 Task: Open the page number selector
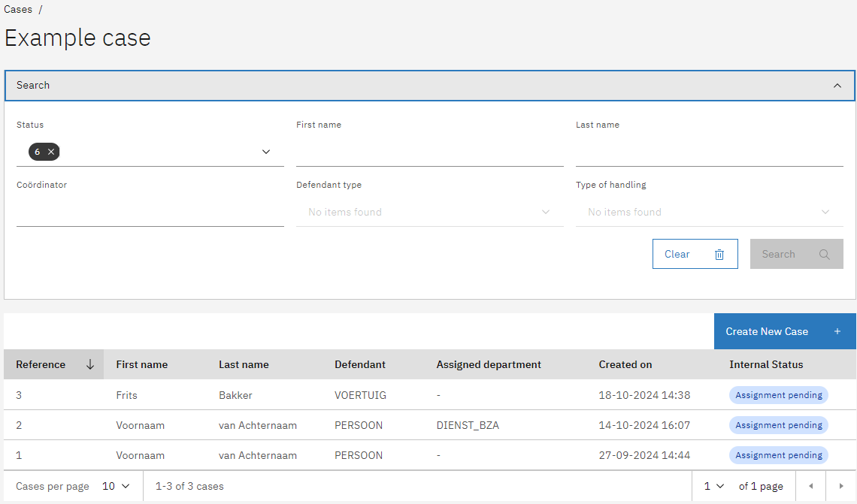point(713,487)
